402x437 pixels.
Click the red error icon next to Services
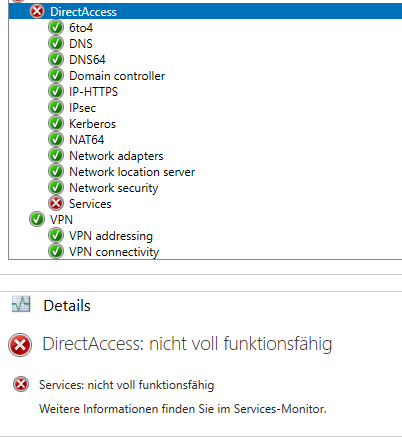(x=56, y=203)
